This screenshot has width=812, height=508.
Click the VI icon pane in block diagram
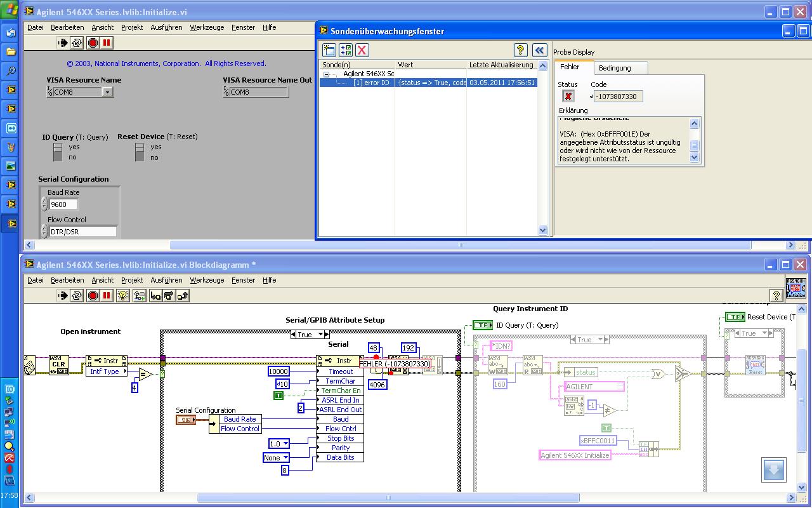[x=796, y=288]
